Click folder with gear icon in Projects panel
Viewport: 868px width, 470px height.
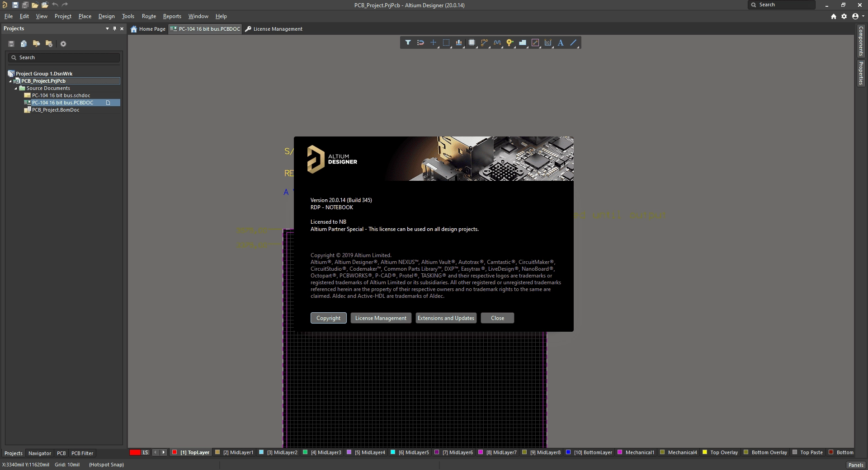click(x=49, y=44)
